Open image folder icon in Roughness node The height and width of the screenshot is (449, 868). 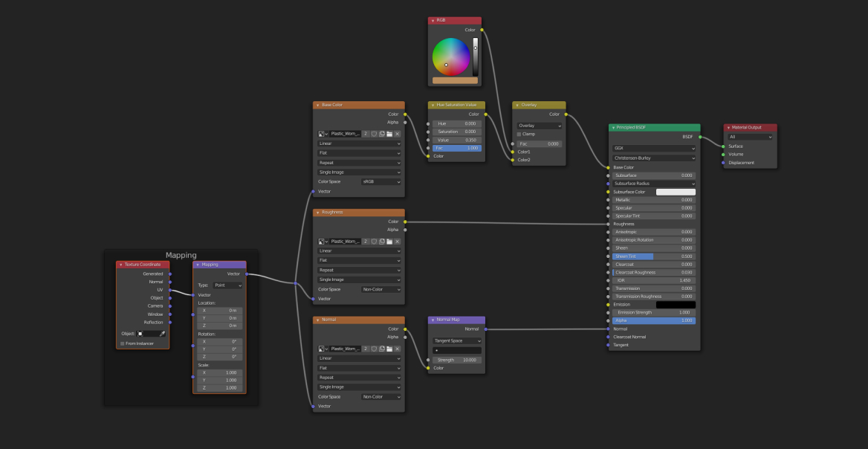click(x=389, y=242)
